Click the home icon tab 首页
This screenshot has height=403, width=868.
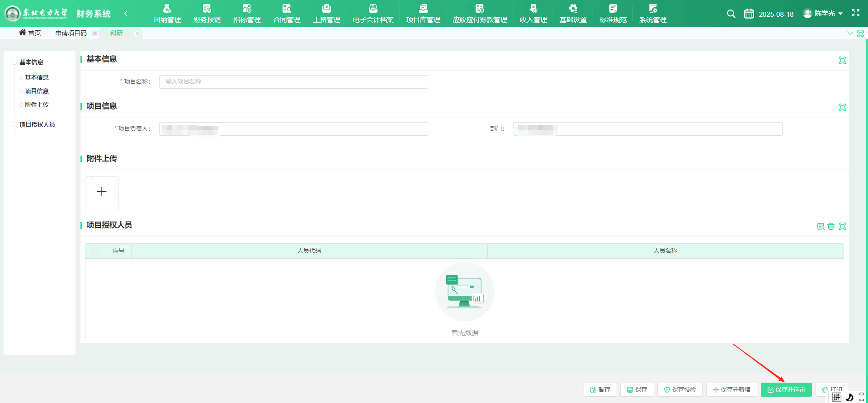coord(30,33)
